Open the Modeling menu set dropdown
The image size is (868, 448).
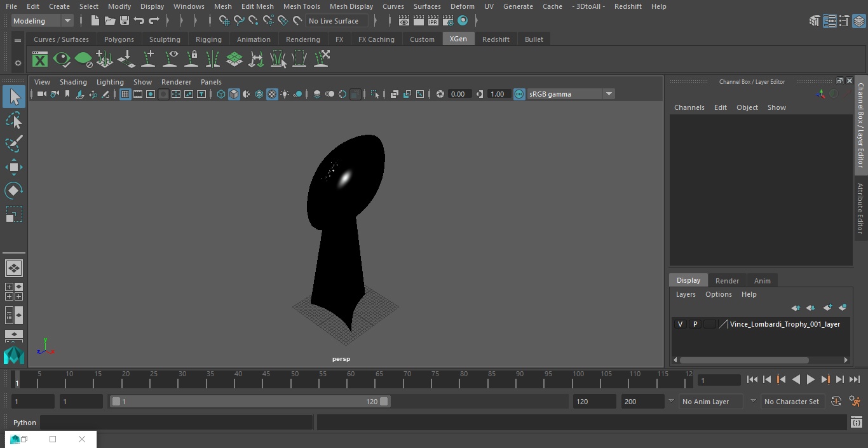[x=43, y=21]
